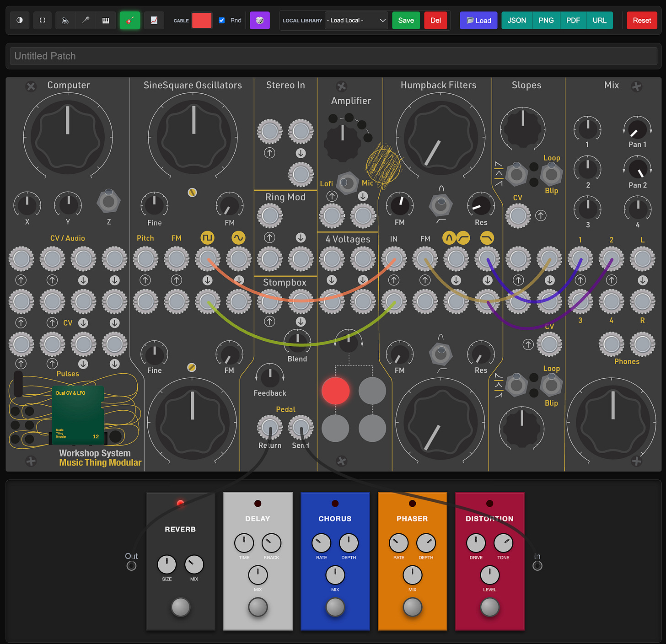Click the Untitled Patch name field
Viewport: 666px width, 644px height.
[x=333, y=56]
